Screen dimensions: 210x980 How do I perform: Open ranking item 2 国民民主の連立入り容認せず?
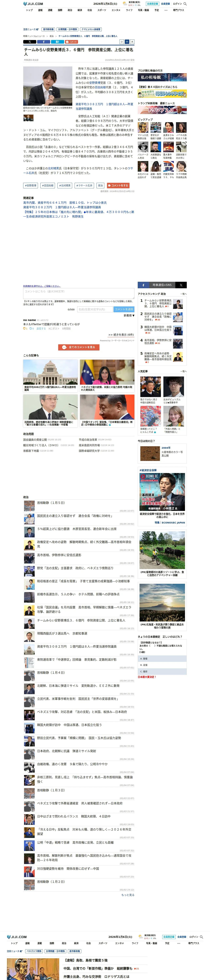pyautogui.click(x=158, y=317)
